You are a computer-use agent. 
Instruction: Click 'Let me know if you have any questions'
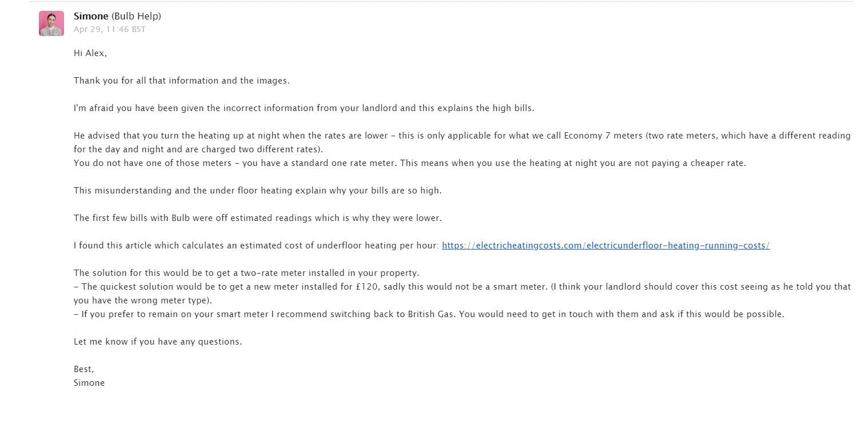pyautogui.click(x=158, y=342)
